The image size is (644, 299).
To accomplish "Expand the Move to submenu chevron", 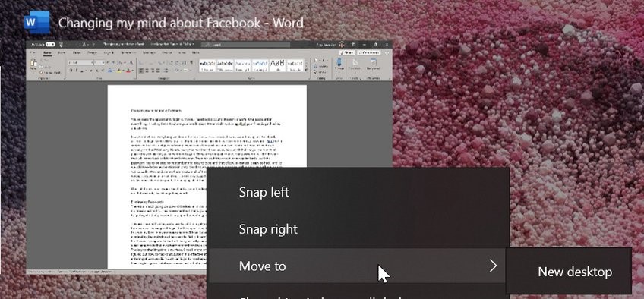I will 494,266.
